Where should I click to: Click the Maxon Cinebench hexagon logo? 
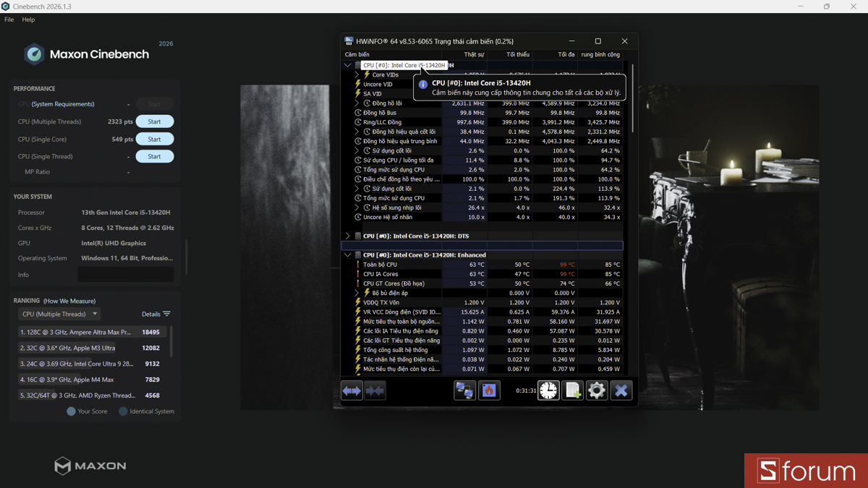pos(34,54)
